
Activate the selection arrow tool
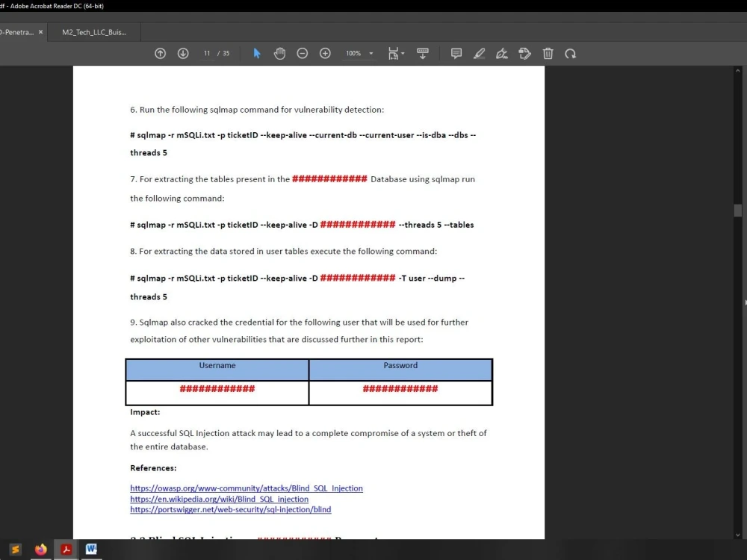257,53
